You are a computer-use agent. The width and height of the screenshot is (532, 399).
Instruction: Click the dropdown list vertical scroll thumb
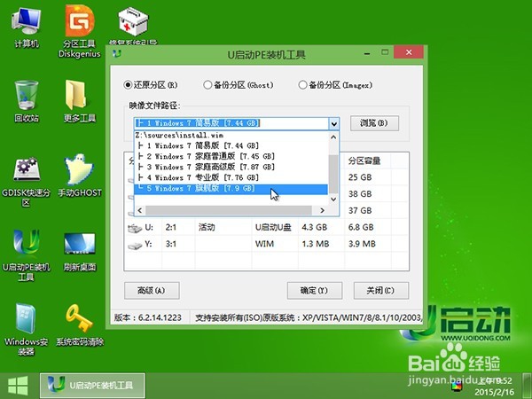pyautogui.click(x=333, y=174)
